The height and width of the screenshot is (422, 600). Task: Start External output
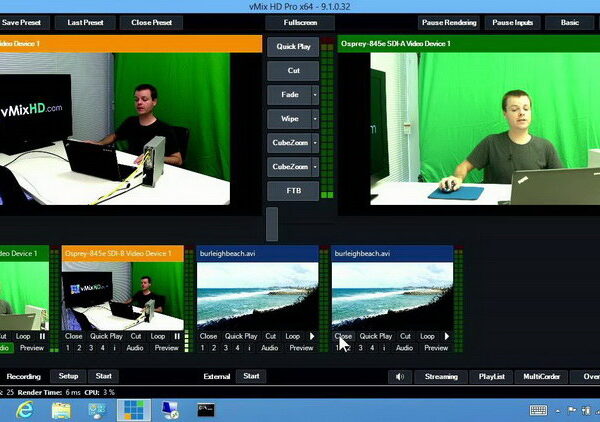click(x=251, y=376)
